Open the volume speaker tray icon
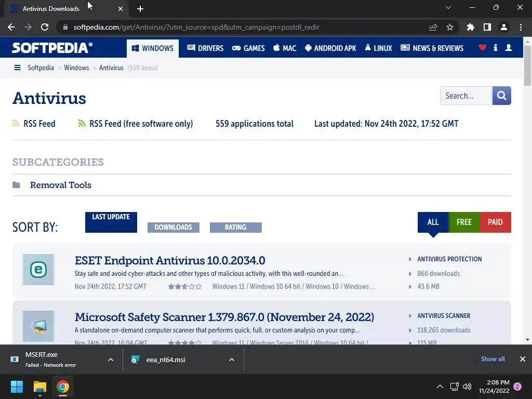Image resolution: width=532 pixels, height=399 pixels. click(467, 387)
